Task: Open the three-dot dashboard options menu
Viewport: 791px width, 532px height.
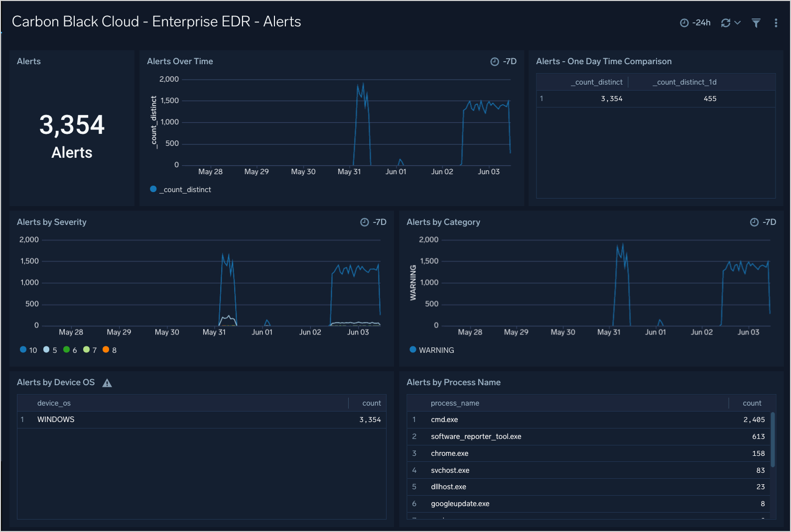Action: [776, 23]
